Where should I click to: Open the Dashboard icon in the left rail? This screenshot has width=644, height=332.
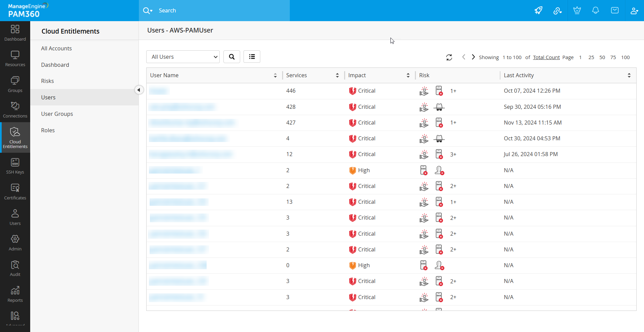pyautogui.click(x=15, y=33)
